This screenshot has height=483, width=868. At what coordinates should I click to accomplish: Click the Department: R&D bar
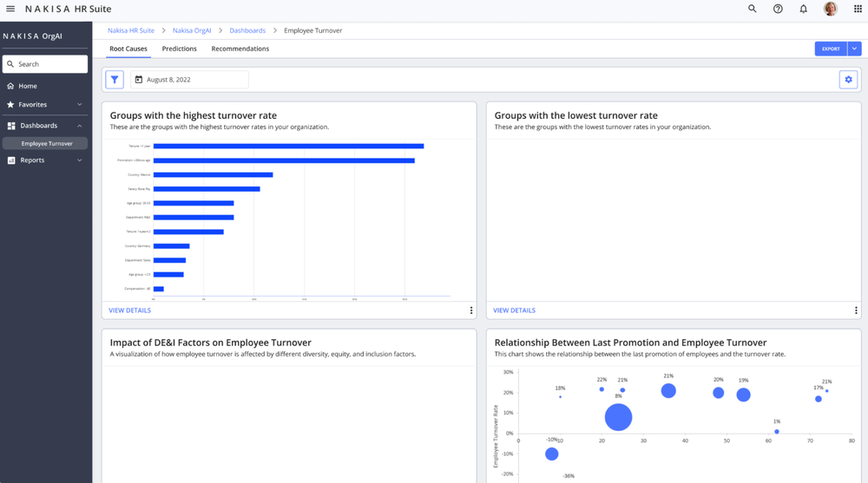point(194,218)
